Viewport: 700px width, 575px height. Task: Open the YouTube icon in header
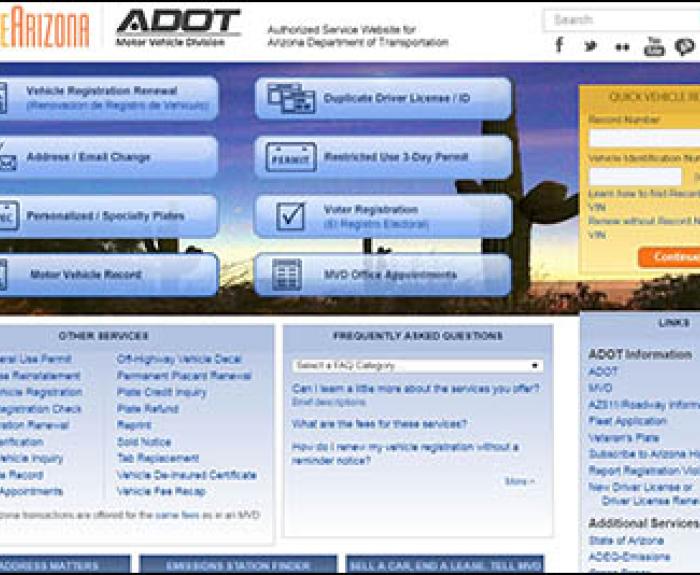[654, 46]
